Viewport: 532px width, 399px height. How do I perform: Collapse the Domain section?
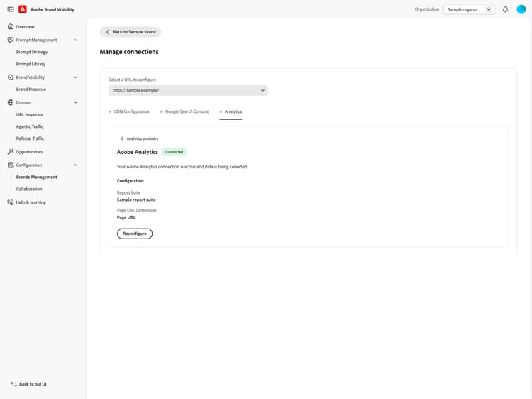(76, 102)
